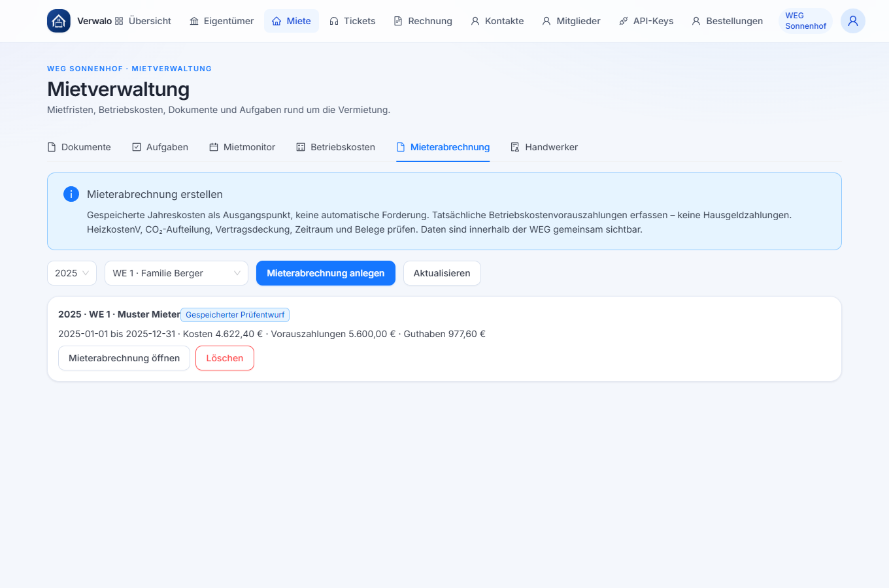Click the calculator icon beside Betriebskosten tab
889x588 pixels.
tap(301, 147)
